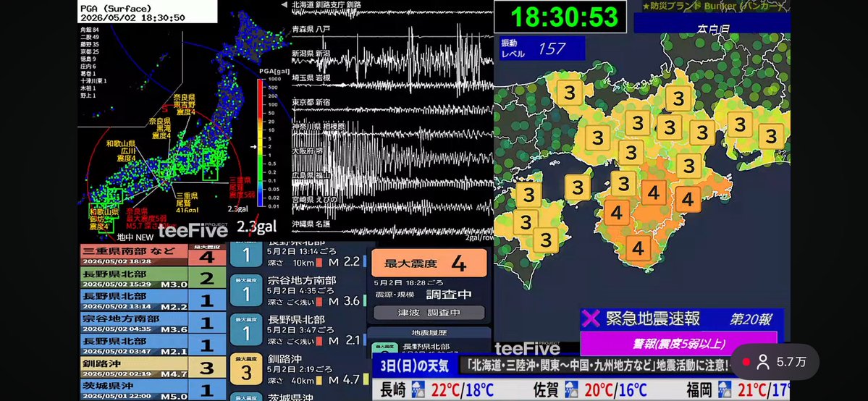
Task: Click the M 2.2 magnitude value
Action: pos(345,262)
